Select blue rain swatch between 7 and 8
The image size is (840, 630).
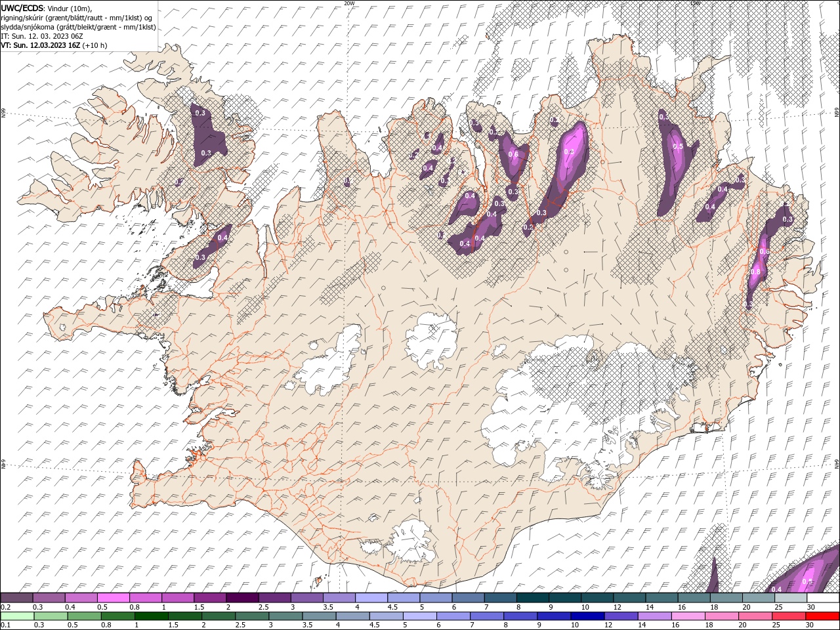click(x=487, y=616)
